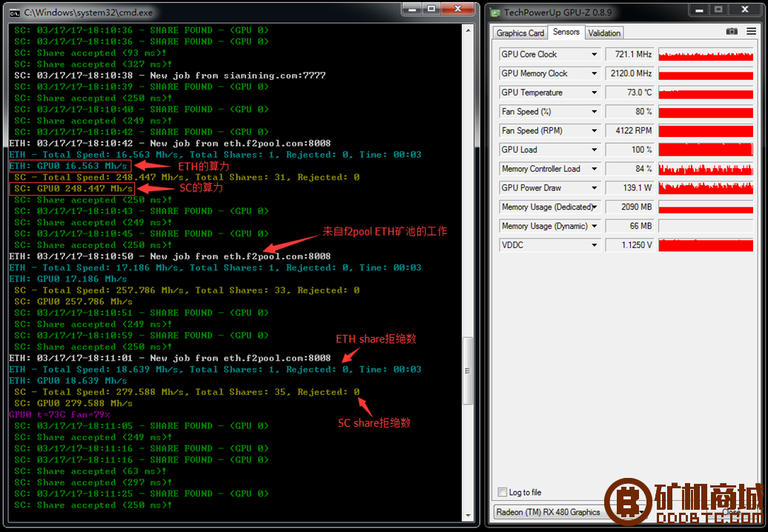768x532 pixels.
Task: Open the GPU Load sensor dropdown
Action: pos(594,150)
